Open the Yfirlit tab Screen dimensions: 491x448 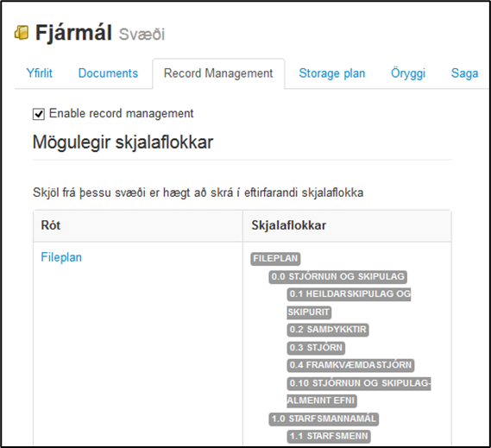[39, 73]
